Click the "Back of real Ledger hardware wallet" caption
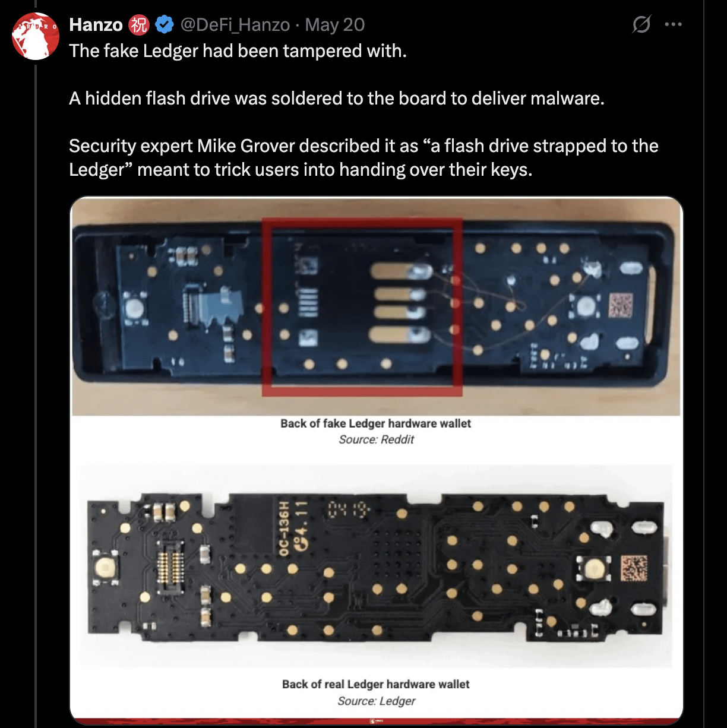Screen dimensions: 727x728 pyautogui.click(x=375, y=684)
